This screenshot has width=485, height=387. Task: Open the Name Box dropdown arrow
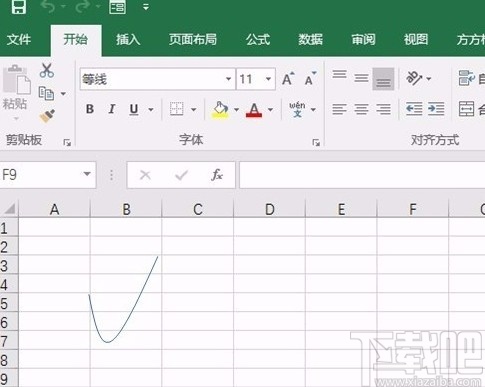pyautogui.click(x=87, y=174)
